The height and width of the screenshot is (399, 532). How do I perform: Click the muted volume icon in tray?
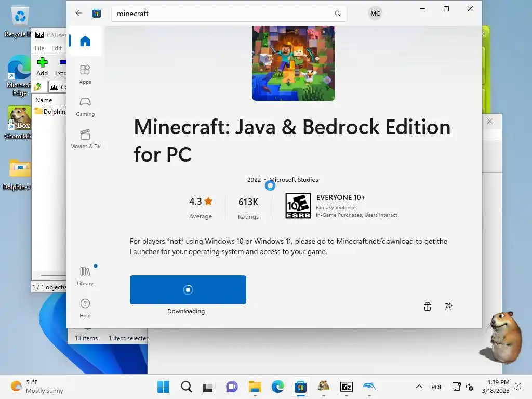(470, 387)
